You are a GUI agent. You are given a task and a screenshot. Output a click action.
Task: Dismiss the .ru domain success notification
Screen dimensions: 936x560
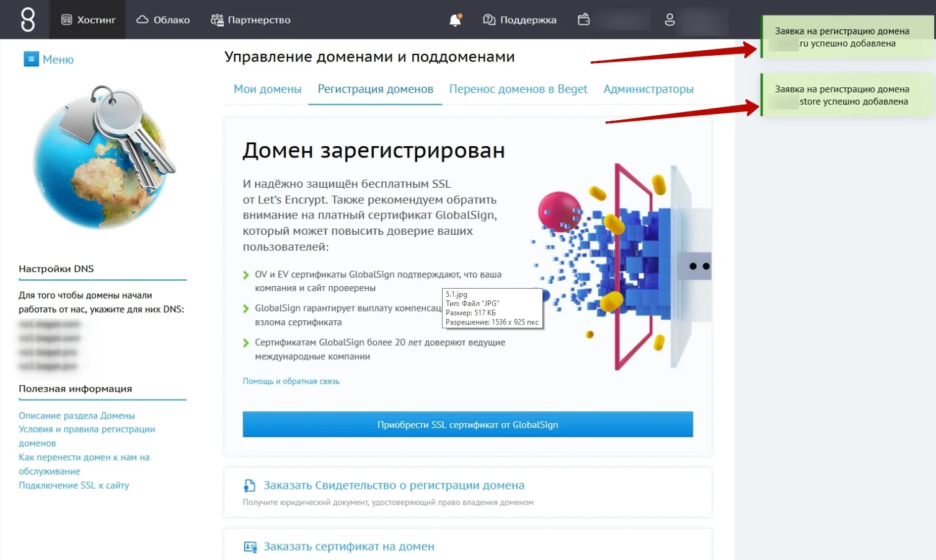point(847,37)
